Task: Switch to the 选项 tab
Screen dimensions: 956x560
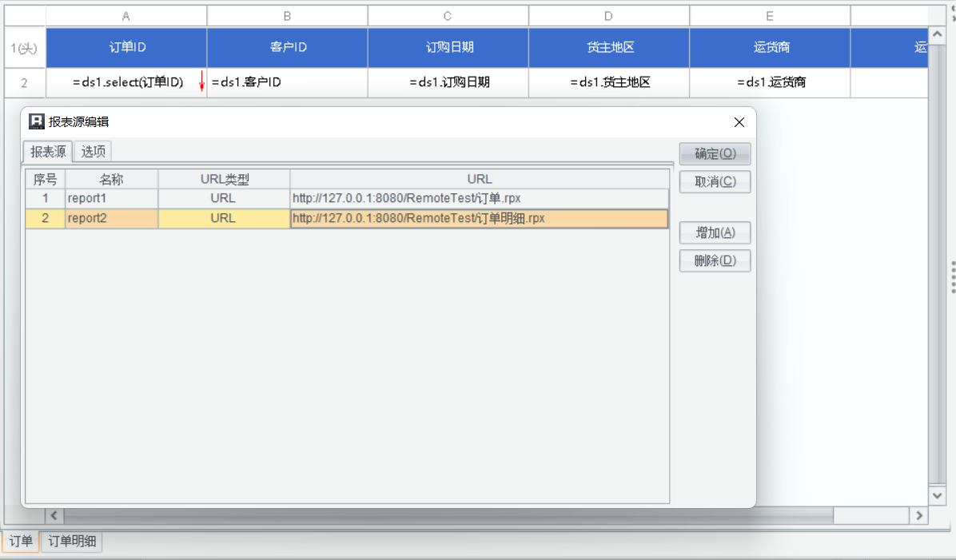Action: pos(94,151)
